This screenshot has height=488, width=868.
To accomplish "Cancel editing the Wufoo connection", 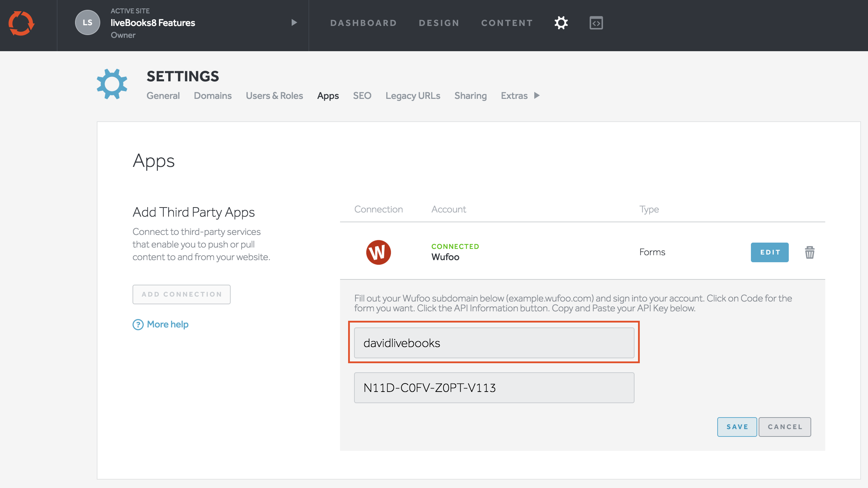I will (x=785, y=427).
